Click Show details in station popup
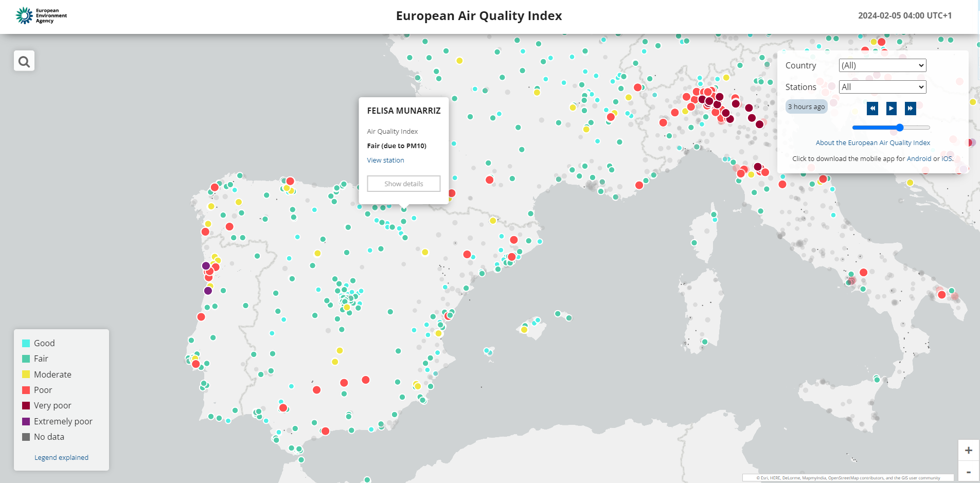The width and height of the screenshot is (980, 483). 403,184
